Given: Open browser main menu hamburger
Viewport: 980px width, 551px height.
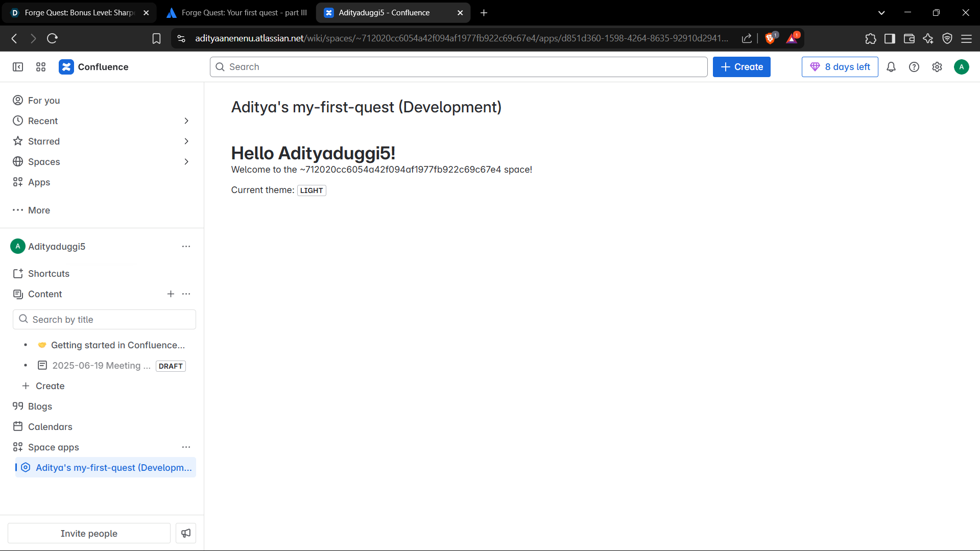Looking at the screenshot, I should coord(966,38).
